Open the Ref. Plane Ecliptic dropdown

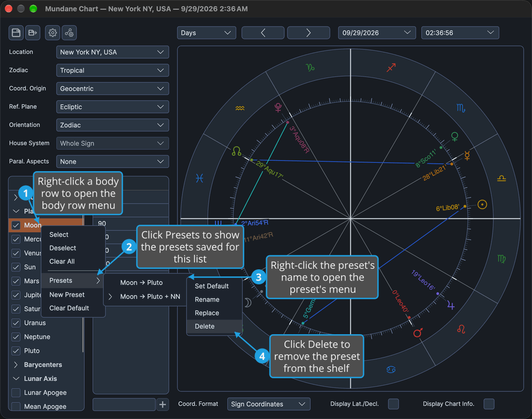click(112, 107)
